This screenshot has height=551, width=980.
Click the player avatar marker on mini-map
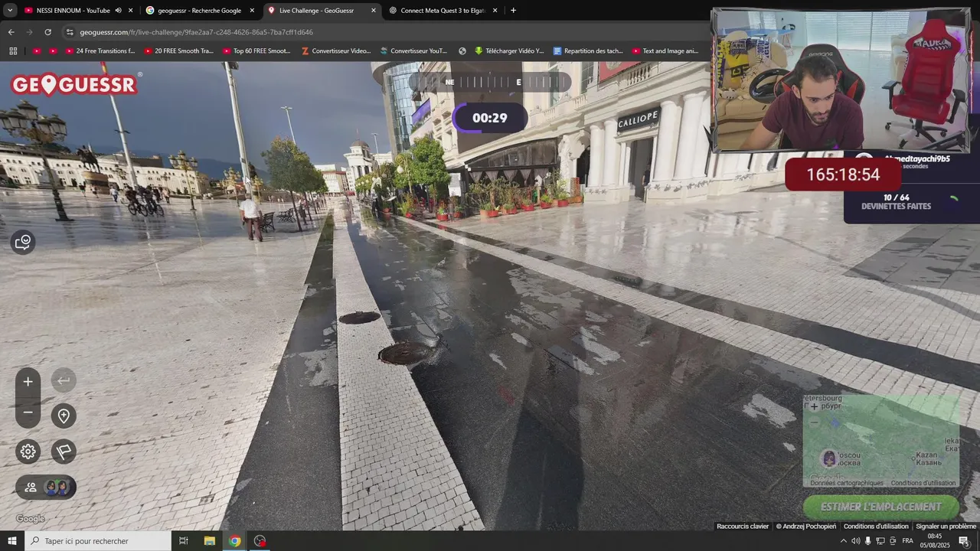click(828, 458)
